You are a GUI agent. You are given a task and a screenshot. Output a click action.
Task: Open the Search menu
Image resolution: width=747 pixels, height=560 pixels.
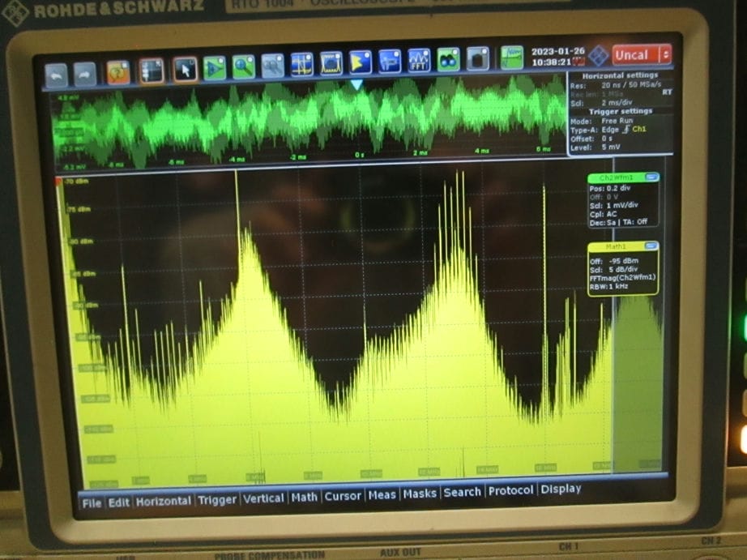462,492
